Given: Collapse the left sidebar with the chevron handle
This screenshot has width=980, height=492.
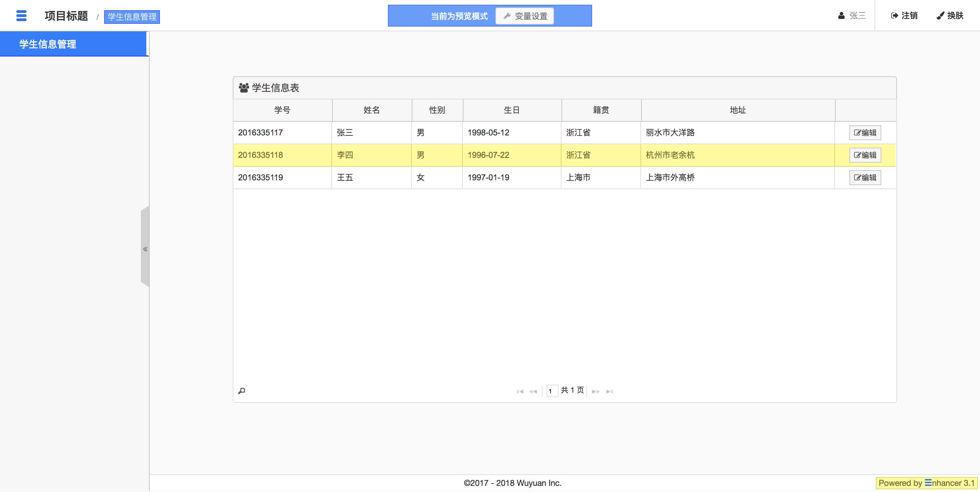Looking at the screenshot, I should pos(145,249).
